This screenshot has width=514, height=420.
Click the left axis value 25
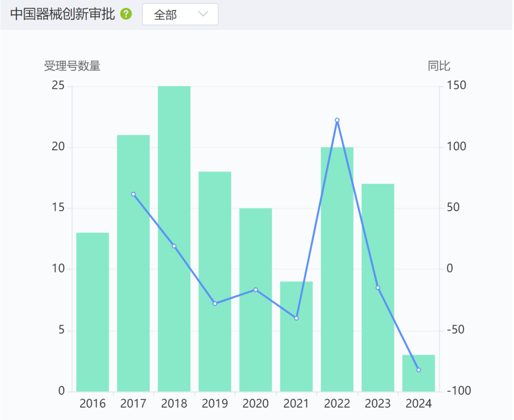tap(59, 86)
